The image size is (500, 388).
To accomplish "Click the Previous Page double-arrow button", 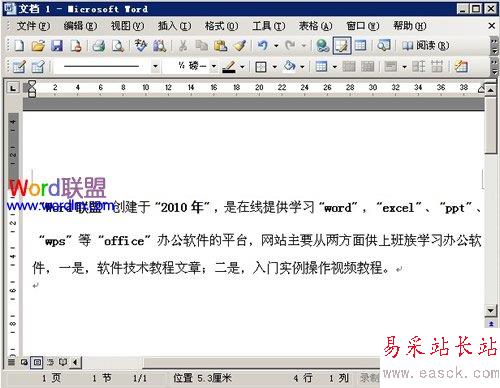I will (491, 324).
